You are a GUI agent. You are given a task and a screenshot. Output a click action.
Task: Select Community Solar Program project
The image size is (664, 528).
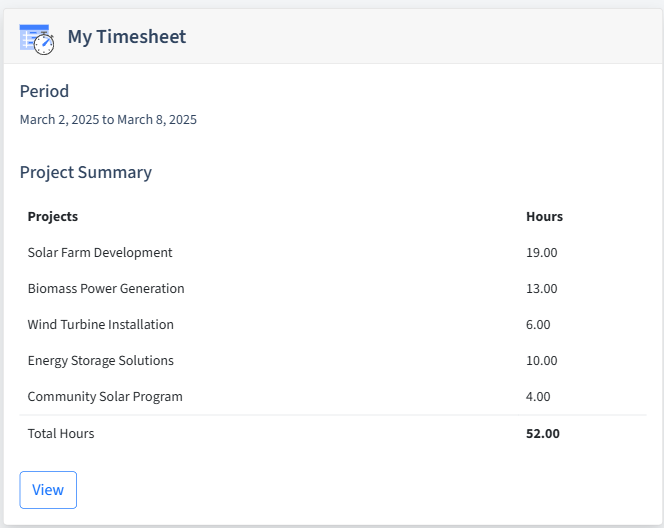coord(105,396)
